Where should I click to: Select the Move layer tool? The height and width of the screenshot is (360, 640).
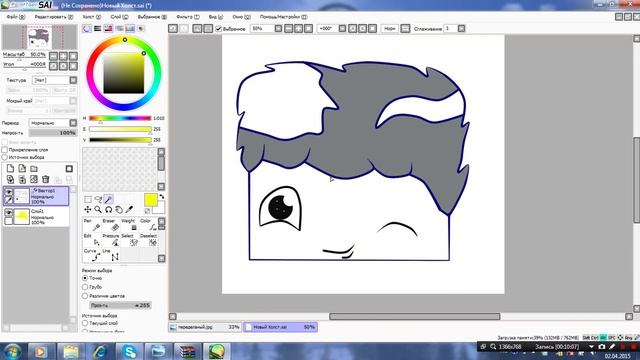[x=88, y=209]
